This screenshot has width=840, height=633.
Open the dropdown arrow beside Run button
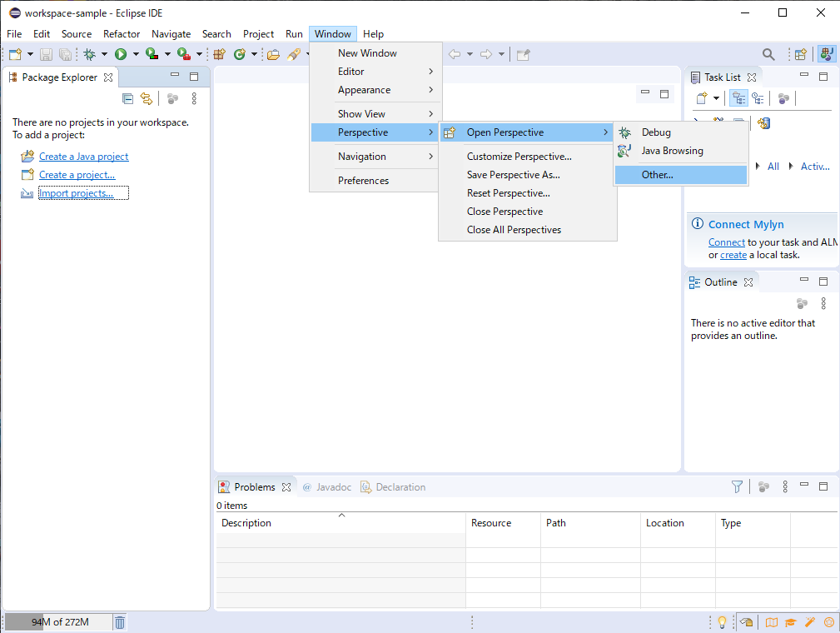(x=136, y=54)
